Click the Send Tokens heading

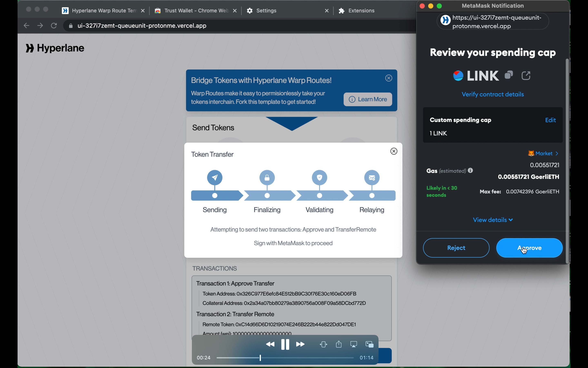pyautogui.click(x=213, y=128)
